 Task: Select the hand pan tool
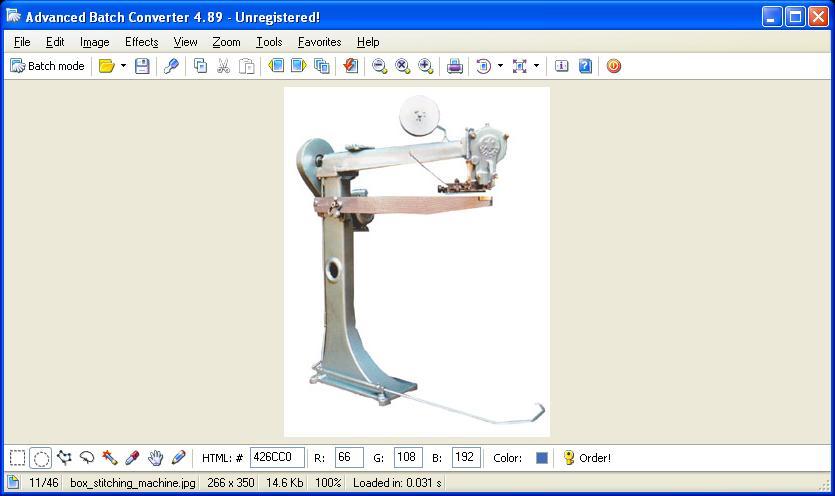pyautogui.click(x=155, y=458)
